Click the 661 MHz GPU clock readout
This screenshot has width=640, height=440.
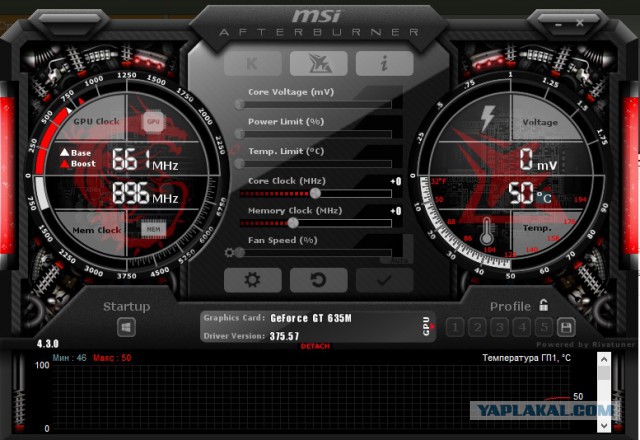coord(145,159)
